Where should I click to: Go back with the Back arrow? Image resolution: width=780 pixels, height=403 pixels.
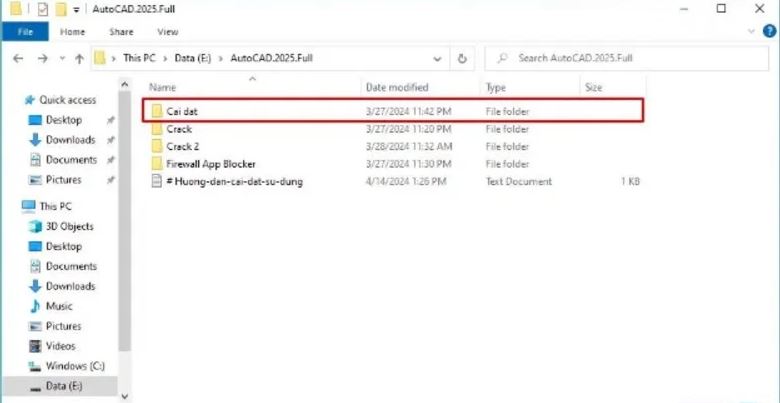18,58
